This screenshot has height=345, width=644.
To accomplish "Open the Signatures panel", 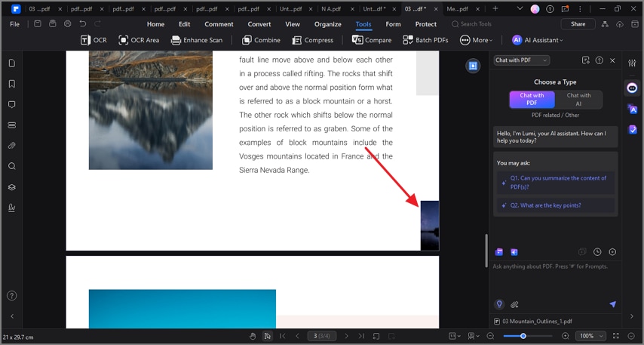I will (x=12, y=208).
